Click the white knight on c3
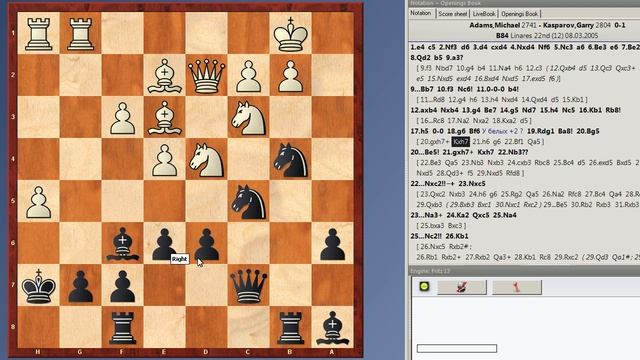Image resolution: width=640 pixels, height=360 pixels. pos(249,118)
